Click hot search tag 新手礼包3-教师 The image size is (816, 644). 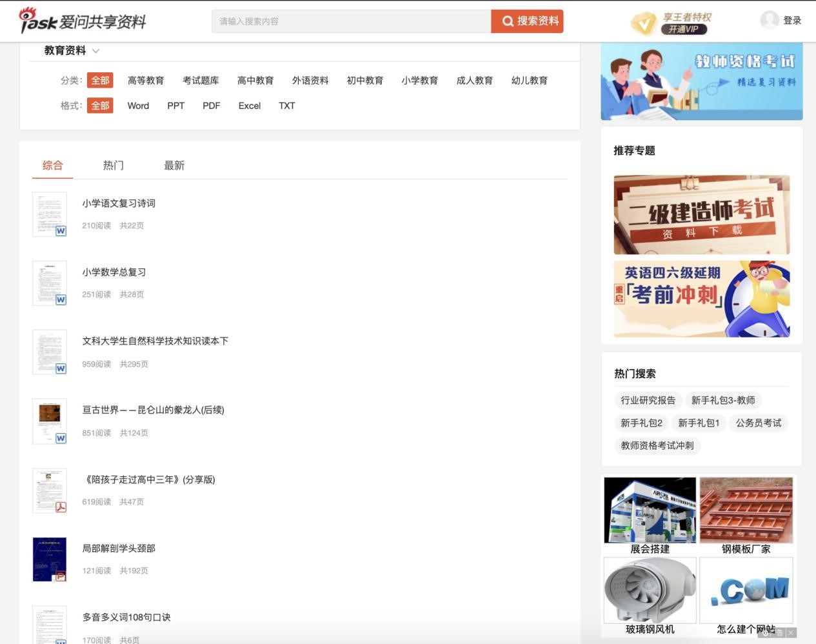coord(723,400)
